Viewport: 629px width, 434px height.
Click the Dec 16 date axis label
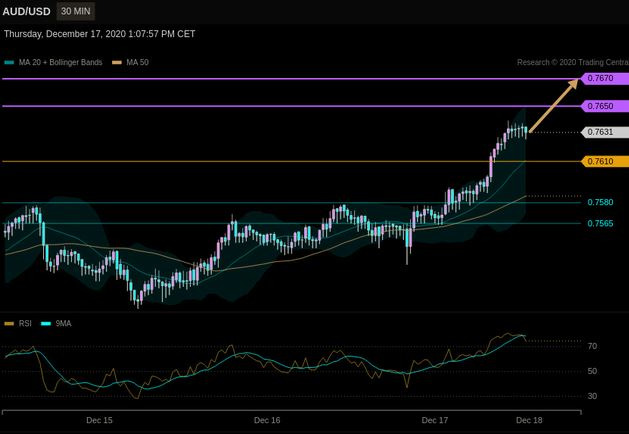point(267,420)
